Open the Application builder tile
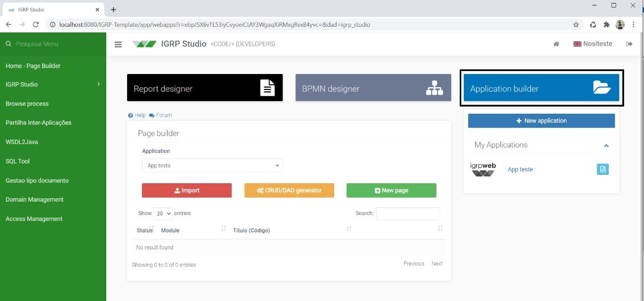Viewport: 644px width, 301px height. (x=542, y=87)
